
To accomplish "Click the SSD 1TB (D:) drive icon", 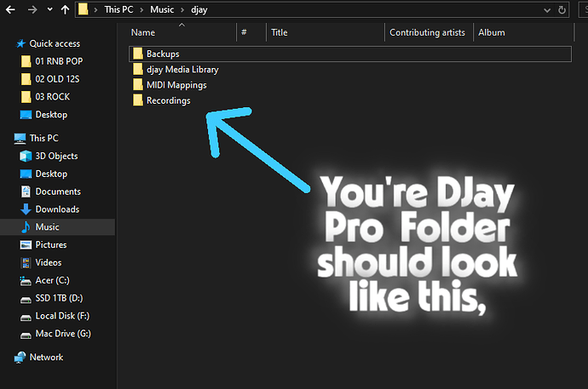I will click(26, 300).
